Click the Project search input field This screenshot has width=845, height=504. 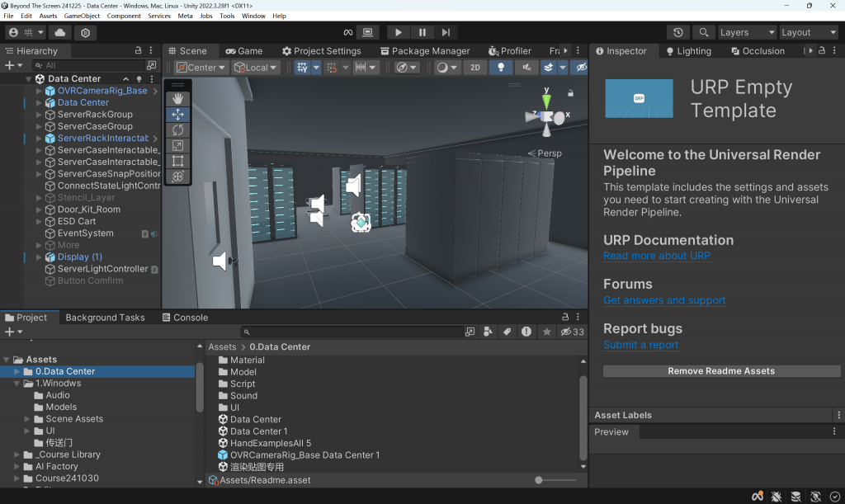click(x=352, y=332)
